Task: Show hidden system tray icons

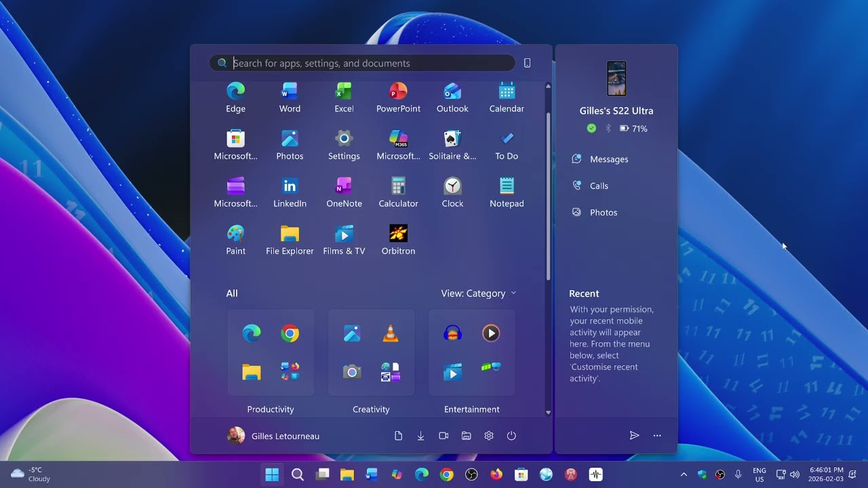Action: pos(684,474)
